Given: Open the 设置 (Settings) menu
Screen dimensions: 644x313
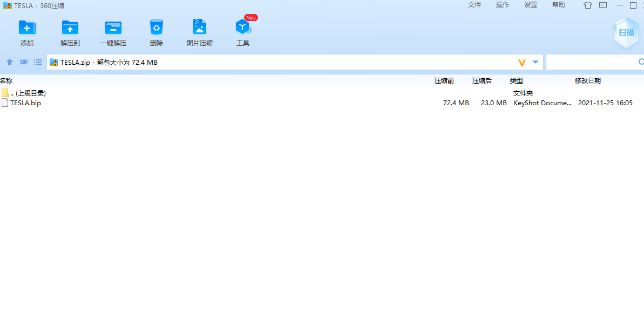Looking at the screenshot, I should click(x=531, y=5).
